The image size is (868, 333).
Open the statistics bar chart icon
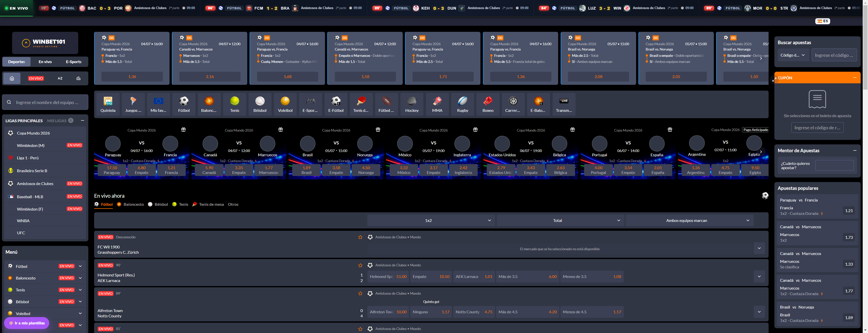(x=78, y=79)
